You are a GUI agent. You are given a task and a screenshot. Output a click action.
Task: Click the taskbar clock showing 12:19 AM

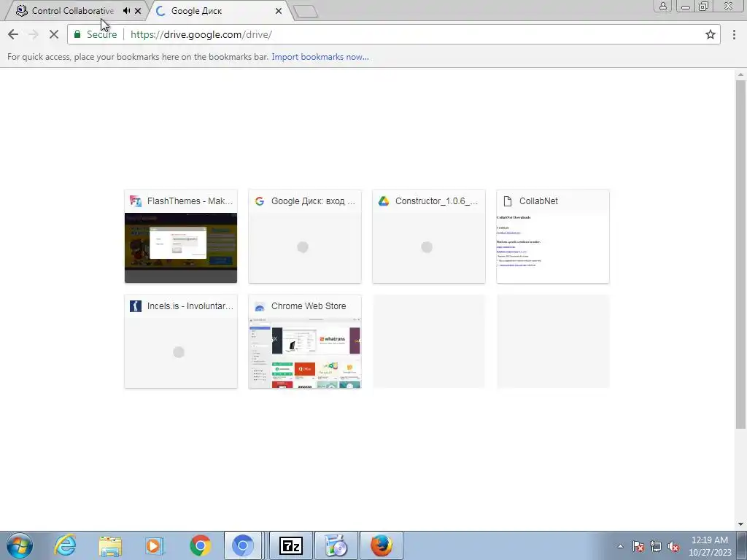709,545
